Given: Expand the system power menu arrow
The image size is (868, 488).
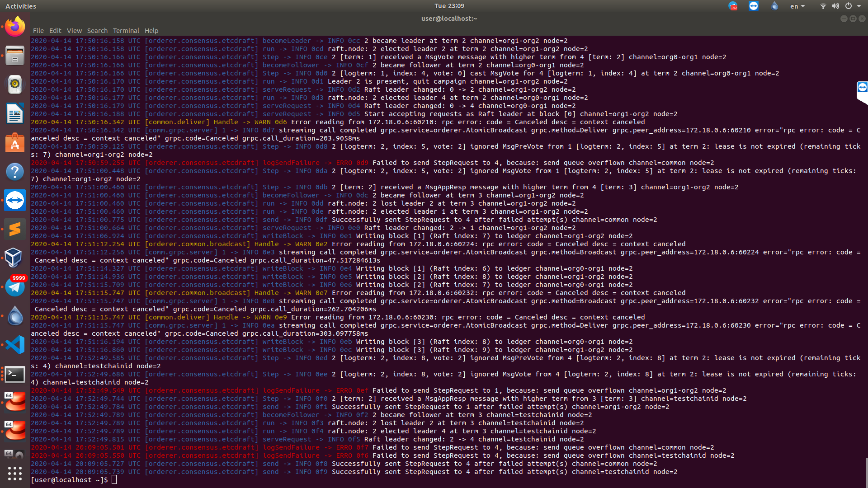Looking at the screenshot, I should pyautogui.click(x=859, y=6).
